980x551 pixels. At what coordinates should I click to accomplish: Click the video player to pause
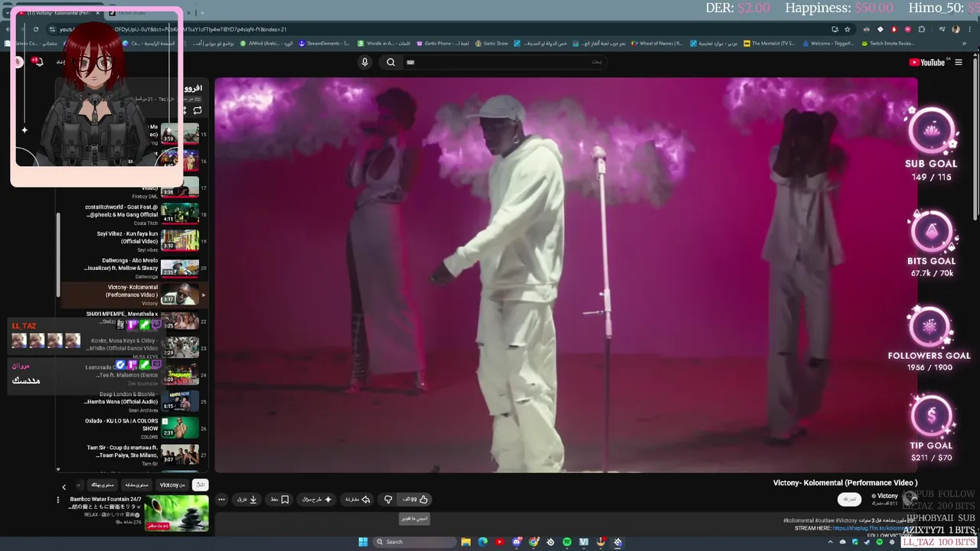click(566, 275)
